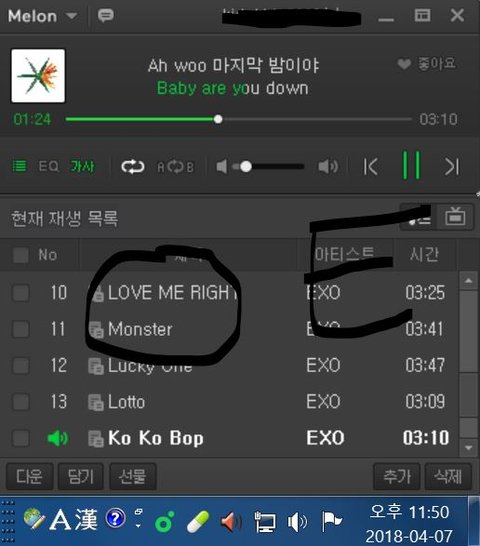Click the volume slider knob
The height and width of the screenshot is (546, 480).
pos(246,166)
